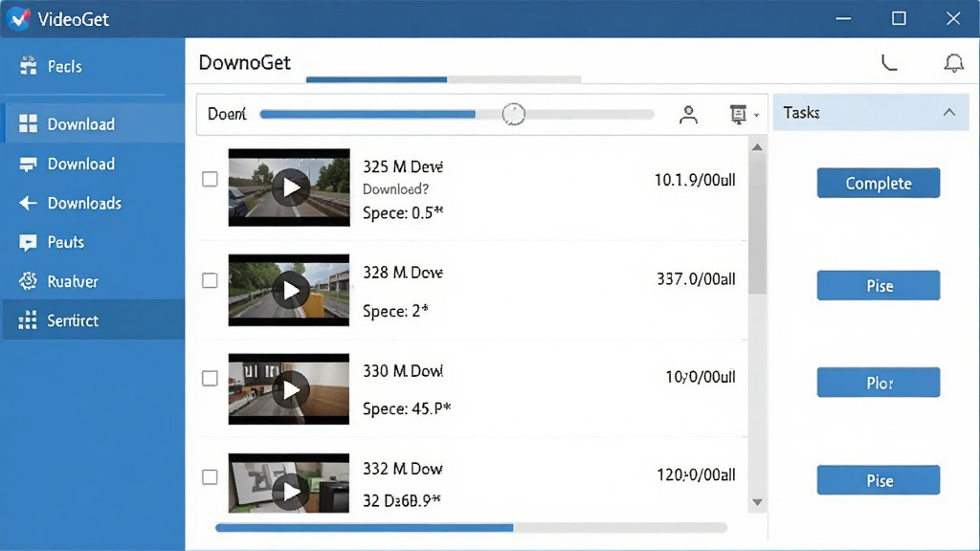The height and width of the screenshot is (551, 980).
Task: Click the user profile icon in toolbar
Action: pyautogui.click(x=688, y=115)
